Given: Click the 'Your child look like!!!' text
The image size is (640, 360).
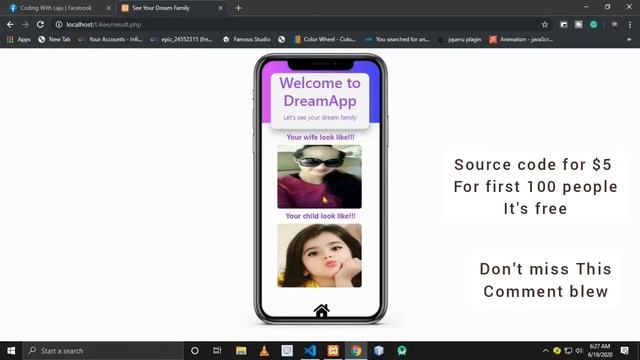Looking at the screenshot, I should coord(320,216).
